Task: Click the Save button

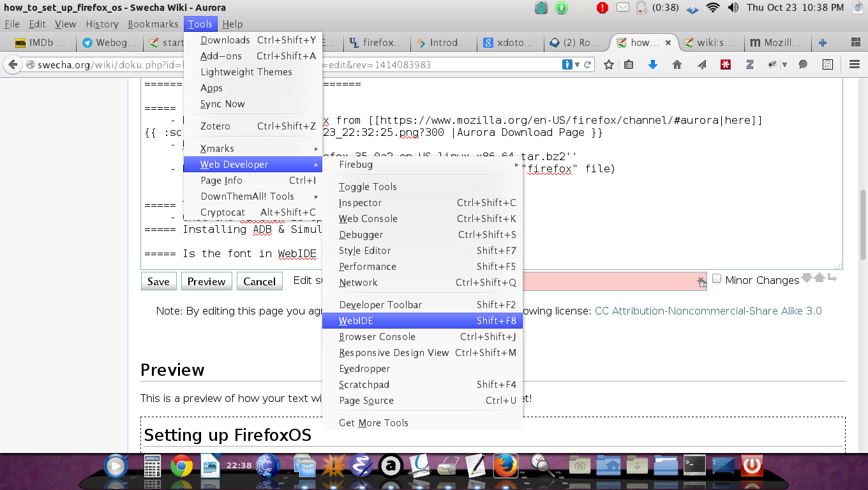Action: (158, 281)
